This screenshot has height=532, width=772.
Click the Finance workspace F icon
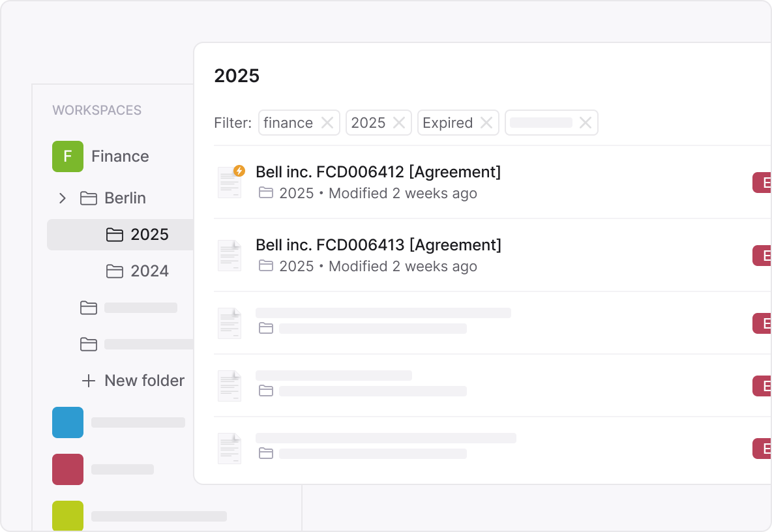[x=68, y=156]
